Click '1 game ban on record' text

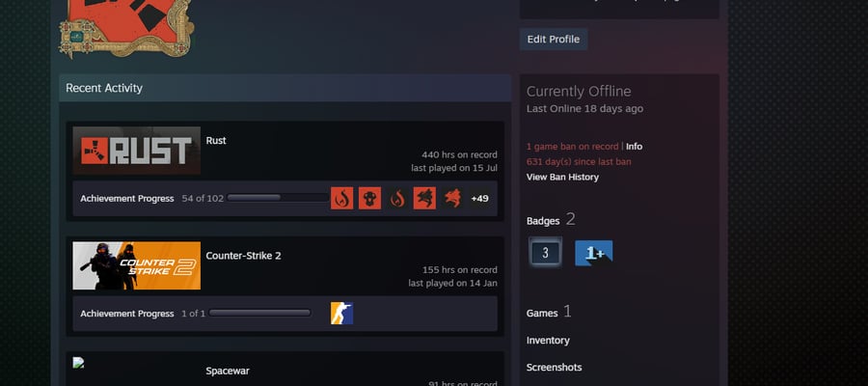pyautogui.click(x=572, y=147)
